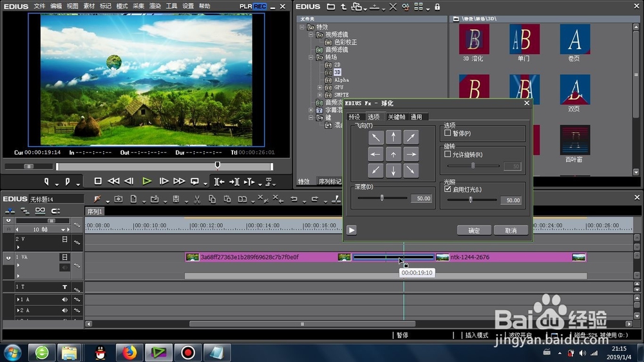Select the right fly direction arrow
644x362 pixels.
coord(411,155)
